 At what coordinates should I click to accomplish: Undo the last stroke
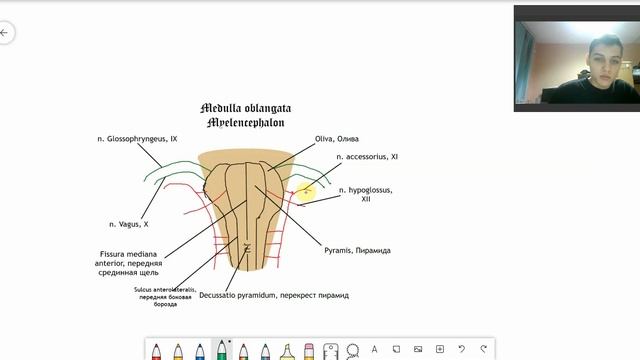coord(462,349)
